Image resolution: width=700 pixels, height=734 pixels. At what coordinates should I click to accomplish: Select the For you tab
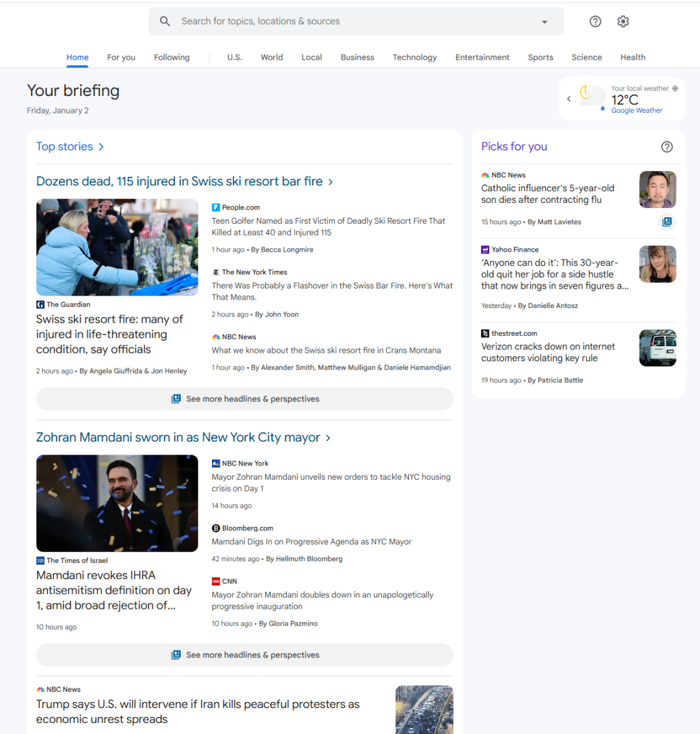click(x=121, y=57)
